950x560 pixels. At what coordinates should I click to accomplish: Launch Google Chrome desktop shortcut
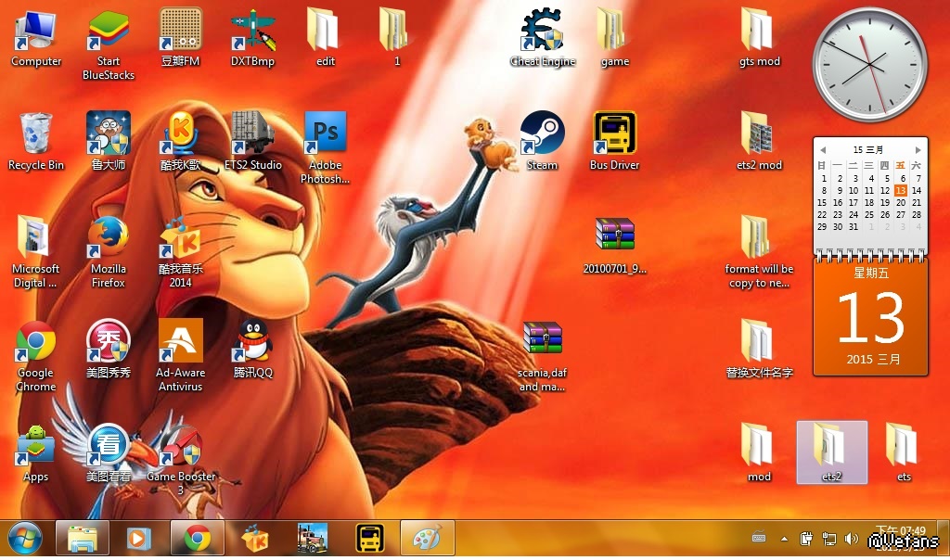tap(36, 356)
